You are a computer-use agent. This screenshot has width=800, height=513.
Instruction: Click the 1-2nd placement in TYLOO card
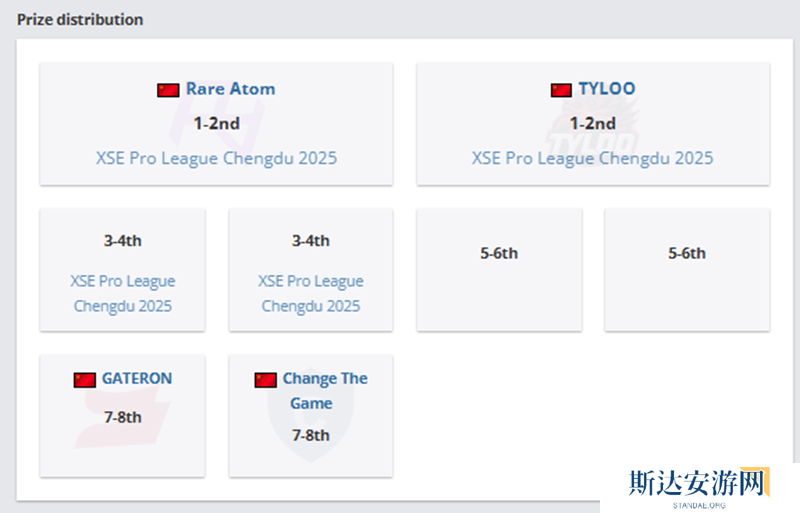(592, 124)
